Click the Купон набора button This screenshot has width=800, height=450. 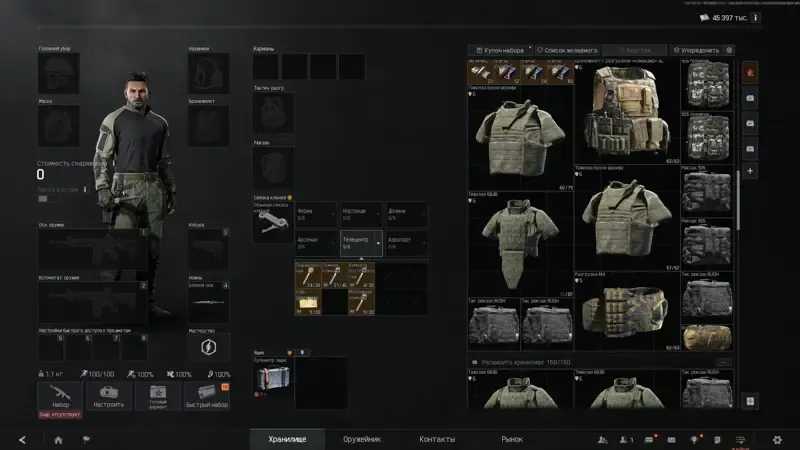pyautogui.click(x=501, y=50)
